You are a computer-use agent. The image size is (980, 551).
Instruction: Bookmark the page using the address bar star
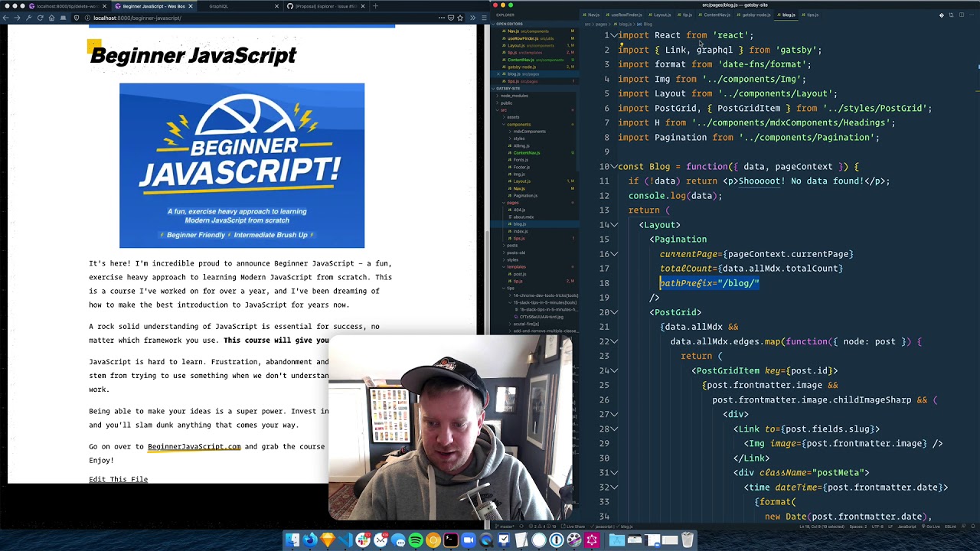pos(460,18)
